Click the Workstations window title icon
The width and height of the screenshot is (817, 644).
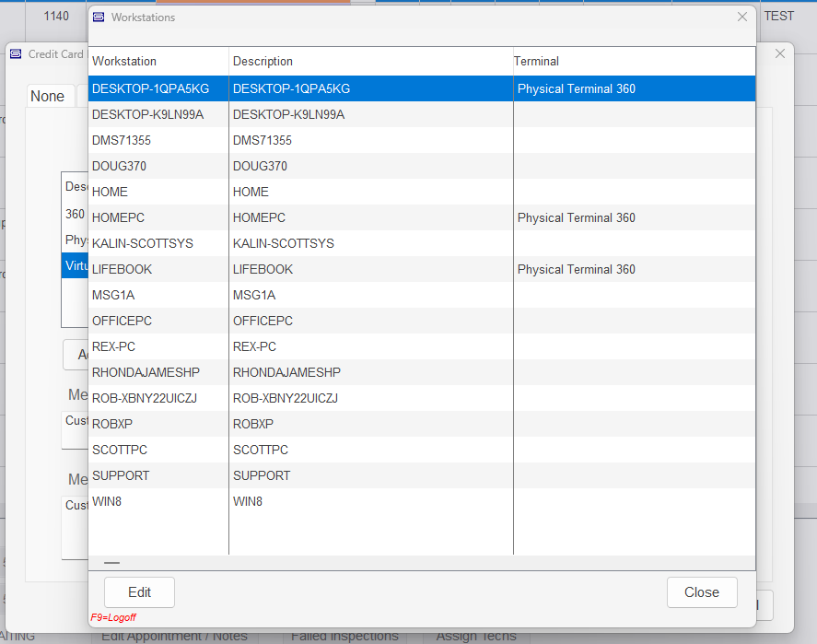coord(99,17)
